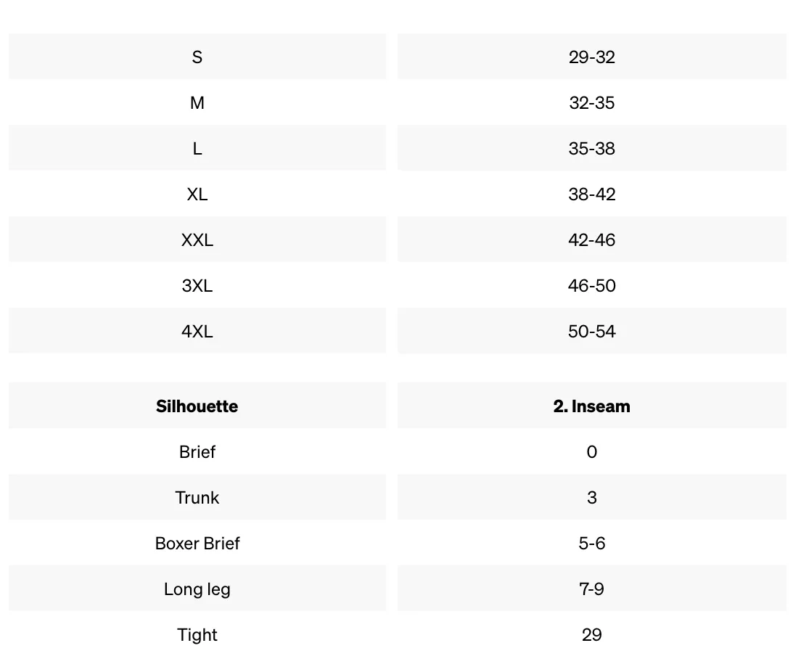Click the 50-54 measurement cell
The height and width of the screenshot is (672, 801).
(591, 331)
